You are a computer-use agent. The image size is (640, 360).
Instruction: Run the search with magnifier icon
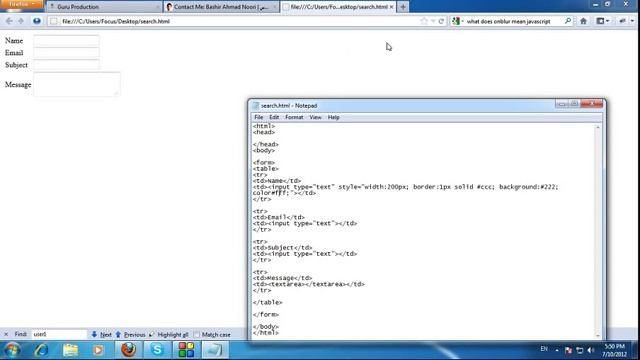(568, 21)
